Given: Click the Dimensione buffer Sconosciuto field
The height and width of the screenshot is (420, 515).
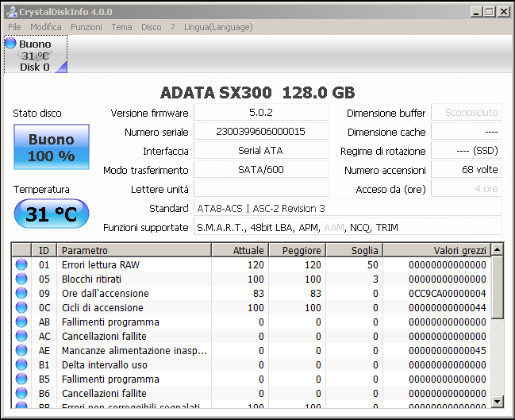Looking at the screenshot, I should pos(467,113).
